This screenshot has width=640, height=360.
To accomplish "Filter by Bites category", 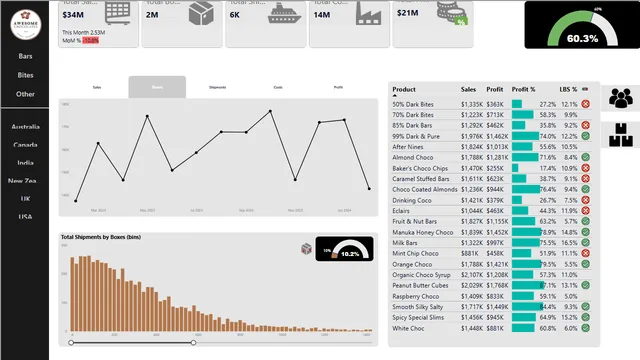I will (25, 75).
